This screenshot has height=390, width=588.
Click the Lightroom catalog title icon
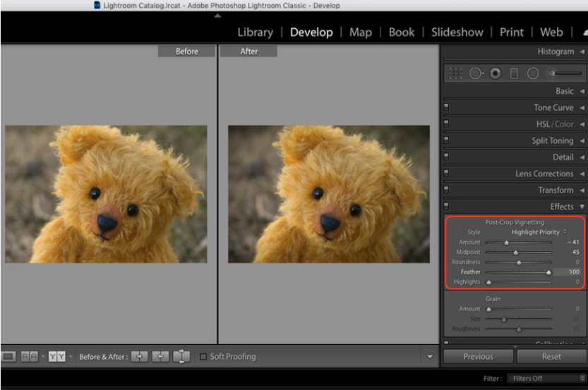click(97, 5)
